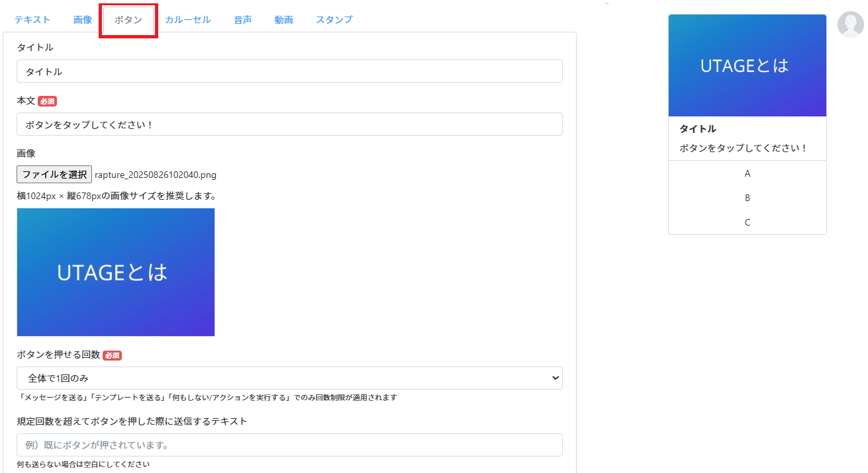Open the ボタンを押せる回数 dropdown
868x473 pixels.
[289, 378]
